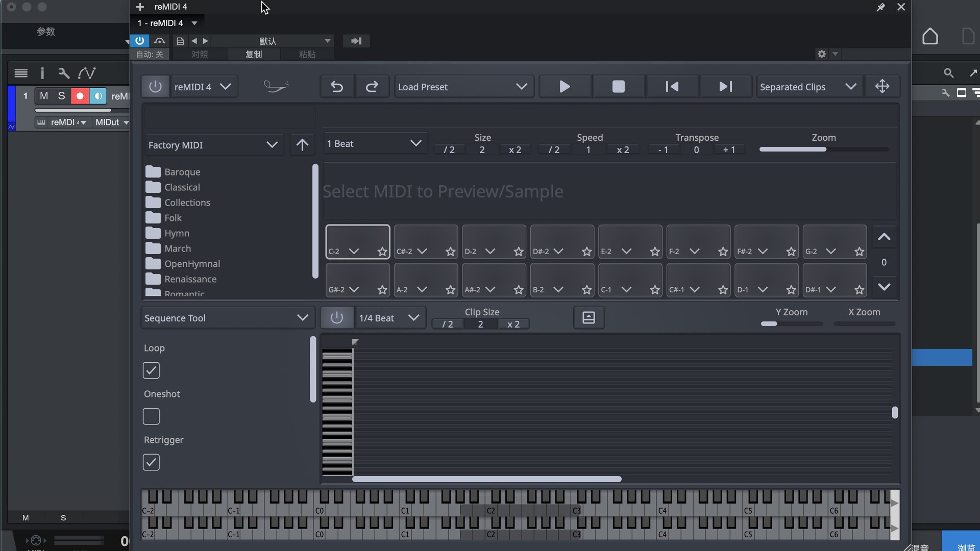Enable the Oneshot checkbox

pos(151,416)
